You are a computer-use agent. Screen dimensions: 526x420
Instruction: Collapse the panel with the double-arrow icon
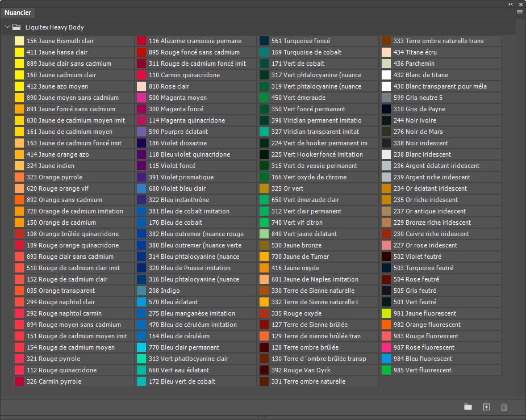(511, 4)
